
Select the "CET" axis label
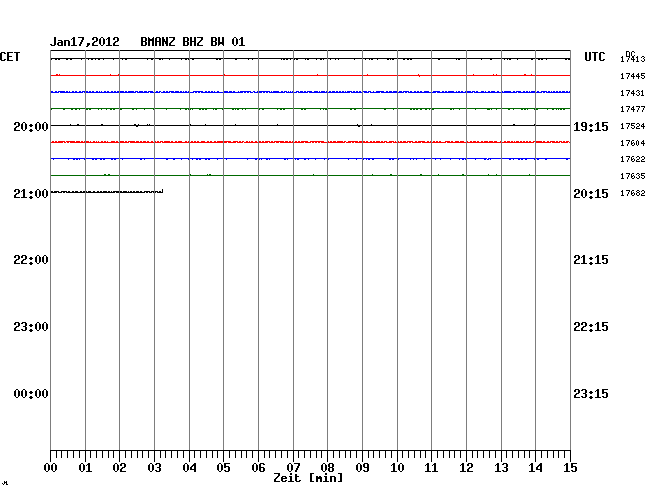click(x=10, y=57)
